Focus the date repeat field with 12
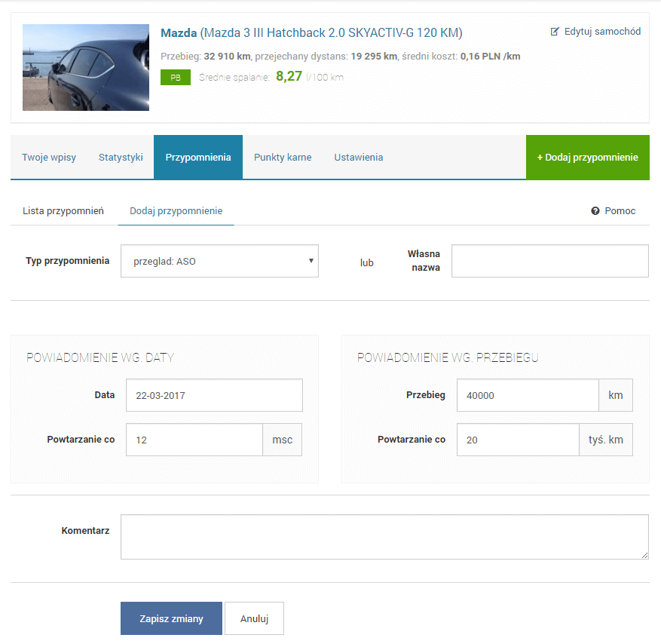Screen dimensions: 661x644 pos(194,440)
